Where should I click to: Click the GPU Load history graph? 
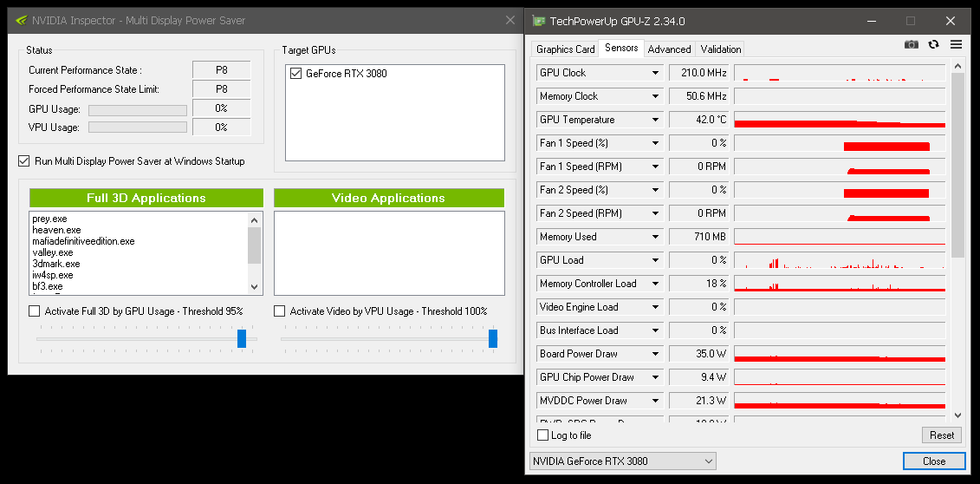click(840, 261)
